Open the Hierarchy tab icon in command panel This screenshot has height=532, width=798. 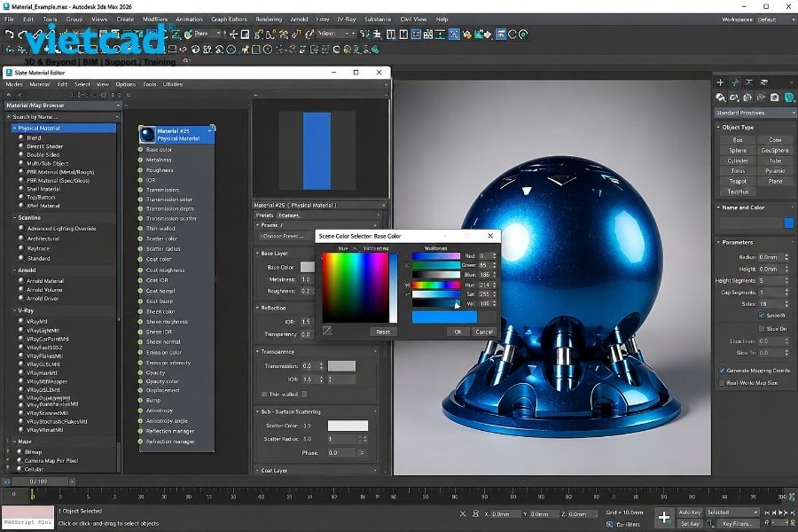pyautogui.click(x=749, y=82)
